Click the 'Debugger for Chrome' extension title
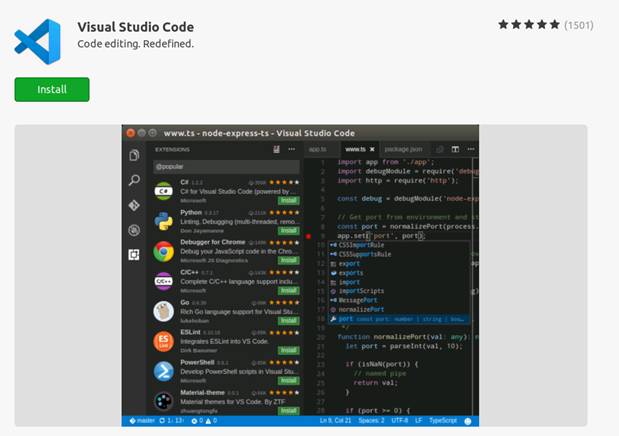Image resolution: width=619 pixels, height=436 pixels. [213, 242]
